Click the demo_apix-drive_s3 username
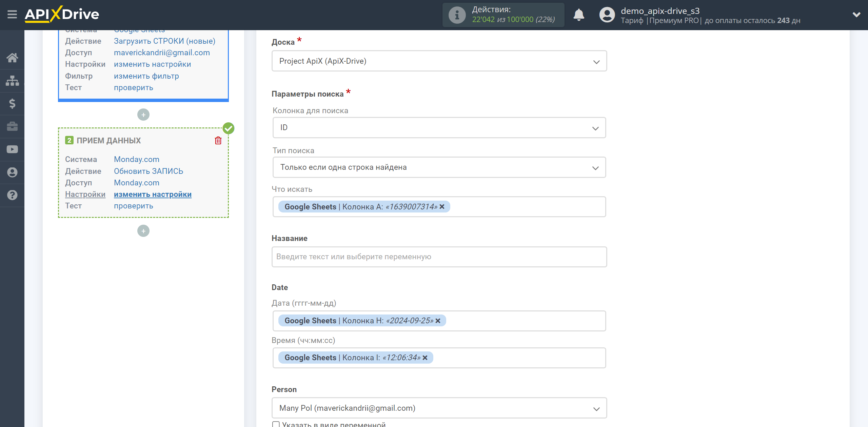The width and height of the screenshot is (868, 427). coord(660,11)
